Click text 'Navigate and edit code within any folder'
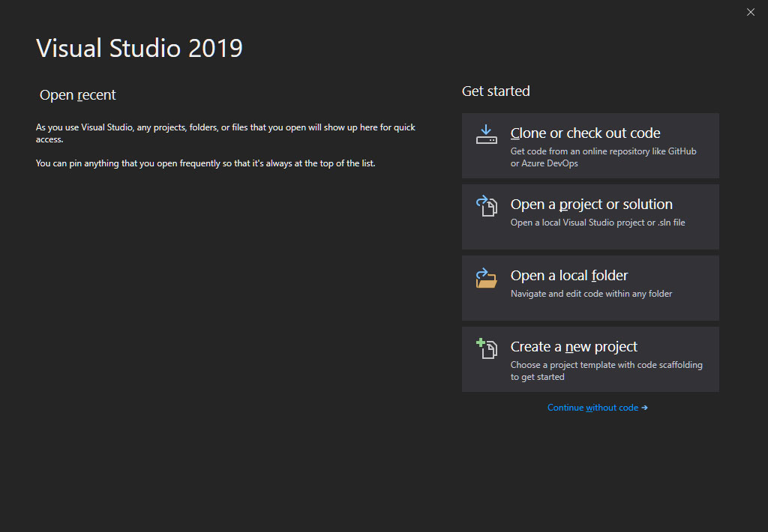The height and width of the screenshot is (532, 768). coord(591,294)
